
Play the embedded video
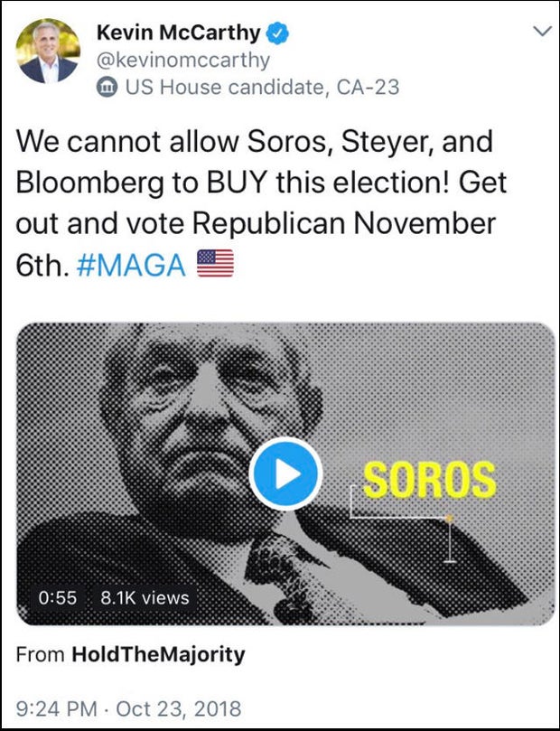[x=285, y=473]
